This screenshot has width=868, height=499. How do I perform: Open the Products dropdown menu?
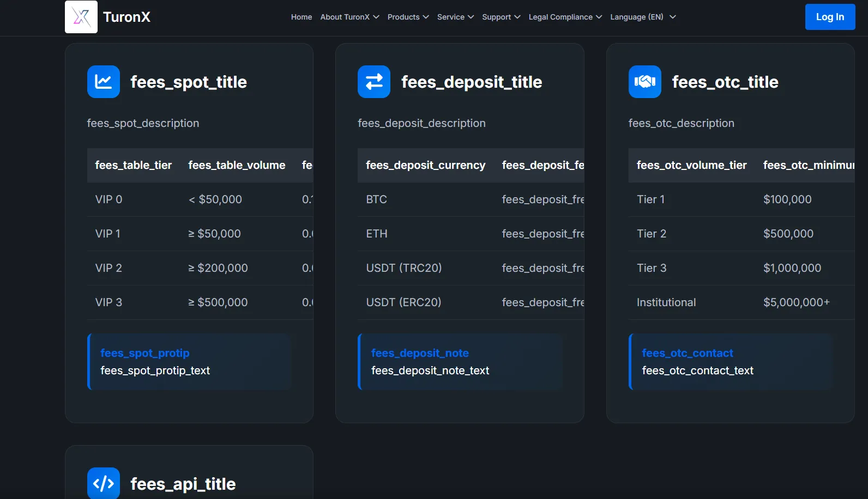pyautogui.click(x=408, y=17)
